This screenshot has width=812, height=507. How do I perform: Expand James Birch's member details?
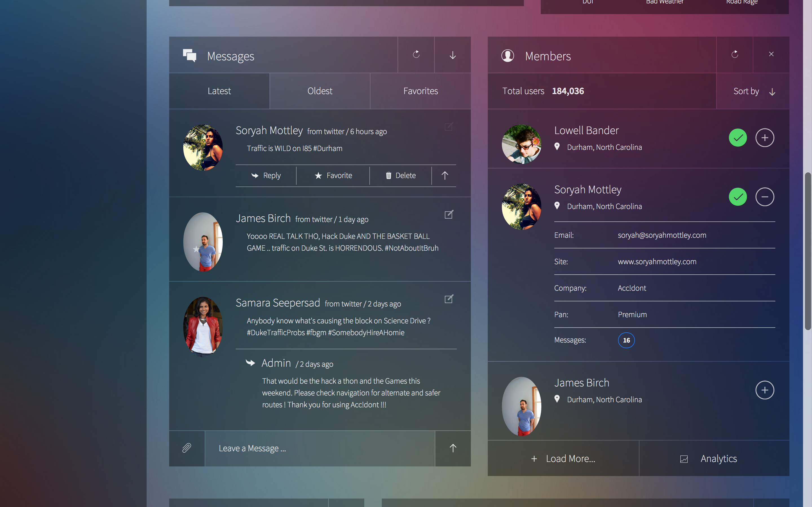pyautogui.click(x=764, y=390)
